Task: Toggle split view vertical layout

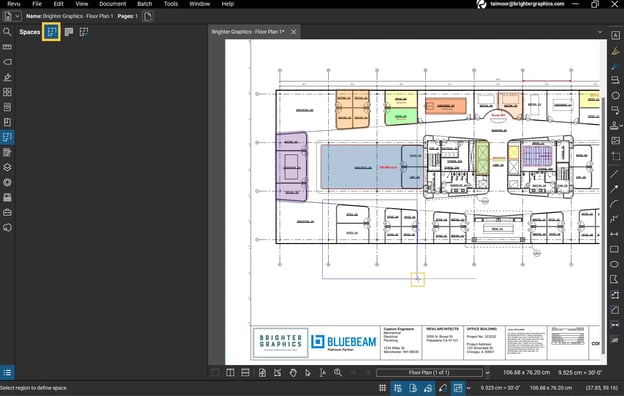Action: pyautogui.click(x=230, y=373)
